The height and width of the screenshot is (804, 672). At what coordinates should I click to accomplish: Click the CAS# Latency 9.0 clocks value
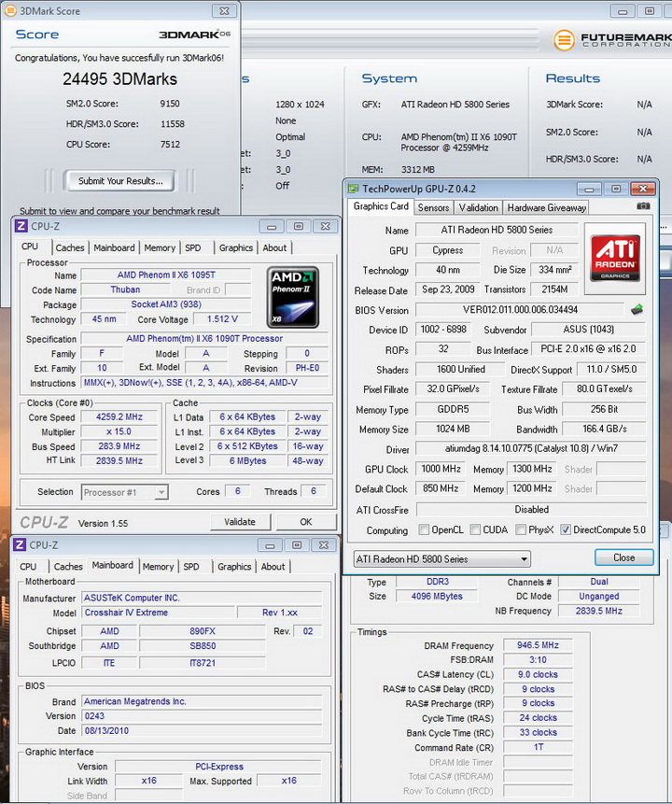click(x=538, y=674)
